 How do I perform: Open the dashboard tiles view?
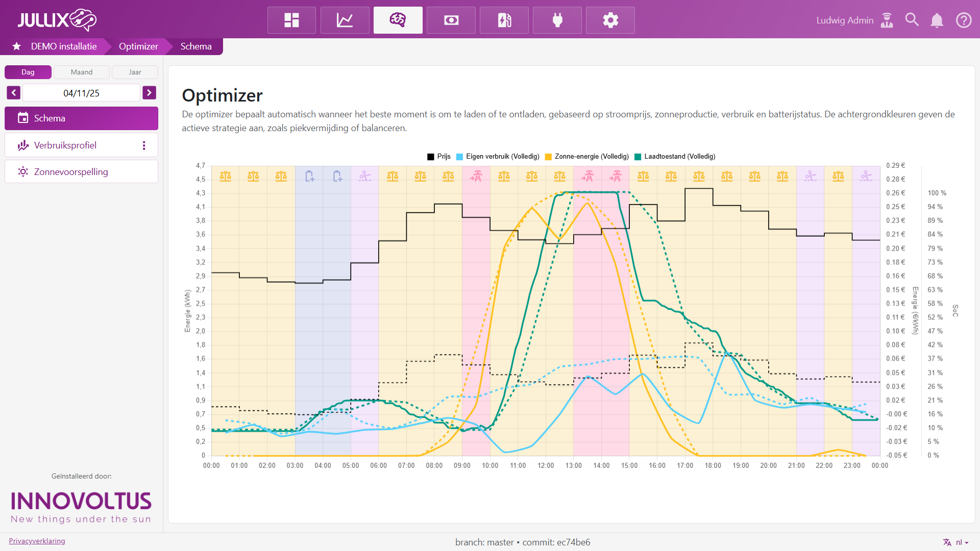pos(291,20)
